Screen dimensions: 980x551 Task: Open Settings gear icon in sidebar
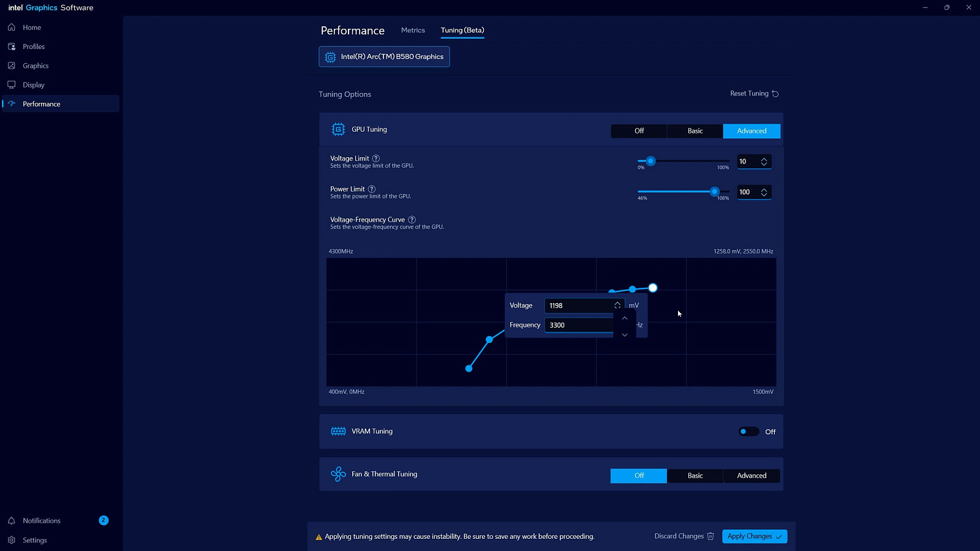coord(12,540)
